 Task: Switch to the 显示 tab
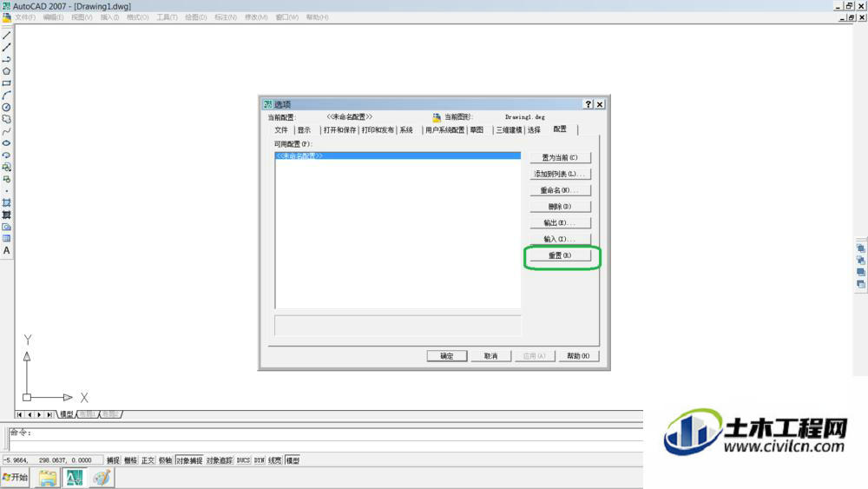[x=304, y=130]
